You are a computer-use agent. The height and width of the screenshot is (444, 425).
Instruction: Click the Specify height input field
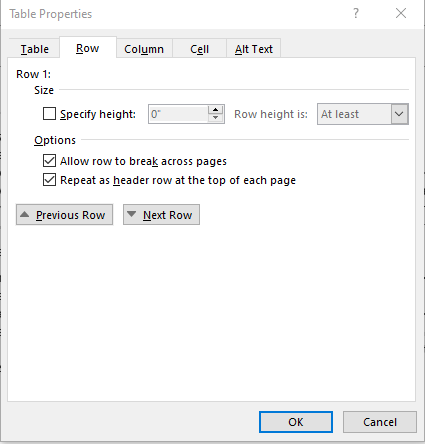[178, 114]
